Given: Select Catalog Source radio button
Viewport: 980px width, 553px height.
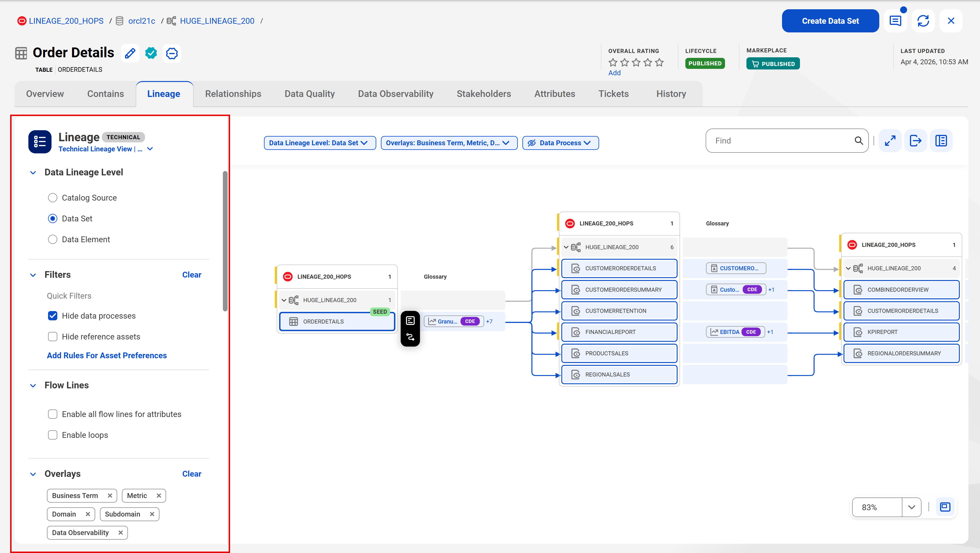Looking at the screenshot, I should pyautogui.click(x=52, y=198).
